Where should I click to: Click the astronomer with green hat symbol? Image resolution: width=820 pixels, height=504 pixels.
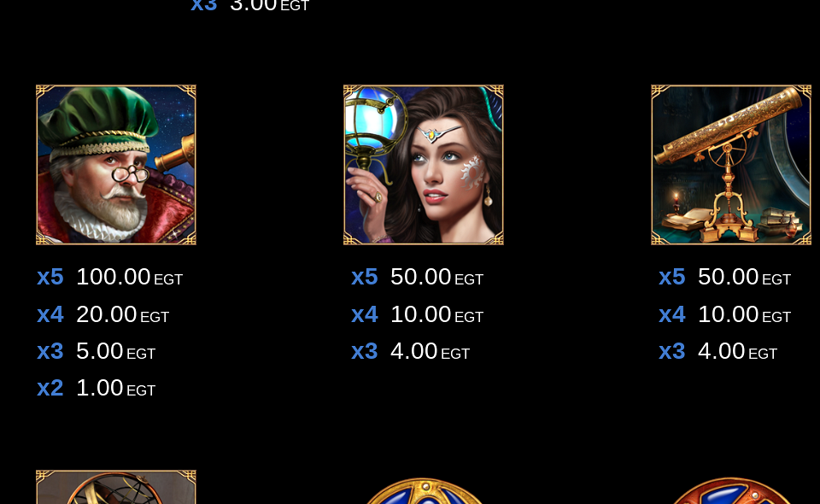tap(115, 165)
